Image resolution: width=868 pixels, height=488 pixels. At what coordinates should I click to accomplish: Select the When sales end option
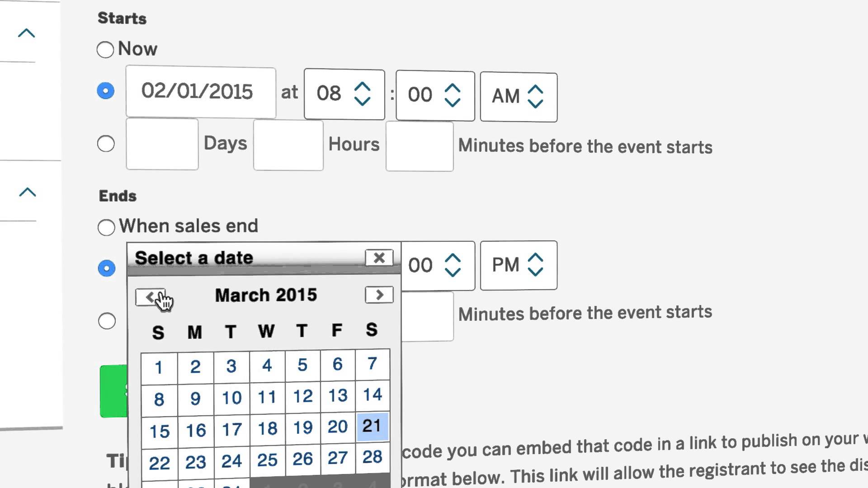pos(107,227)
